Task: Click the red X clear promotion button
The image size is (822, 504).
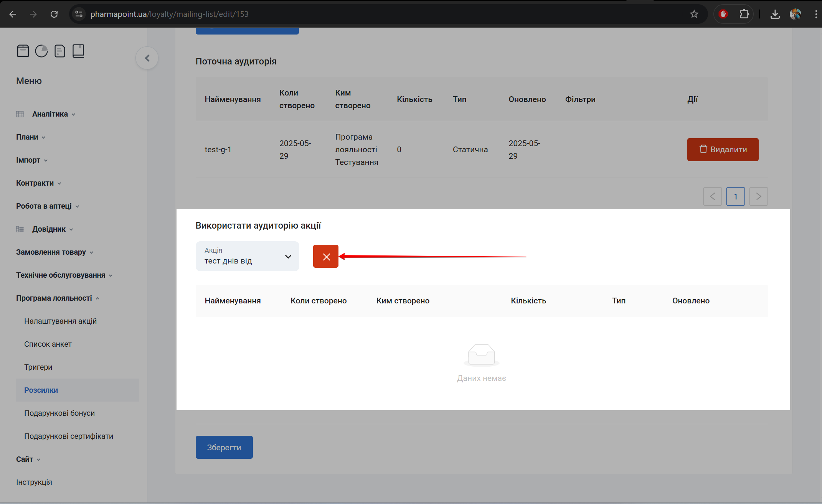Action: pyautogui.click(x=325, y=256)
